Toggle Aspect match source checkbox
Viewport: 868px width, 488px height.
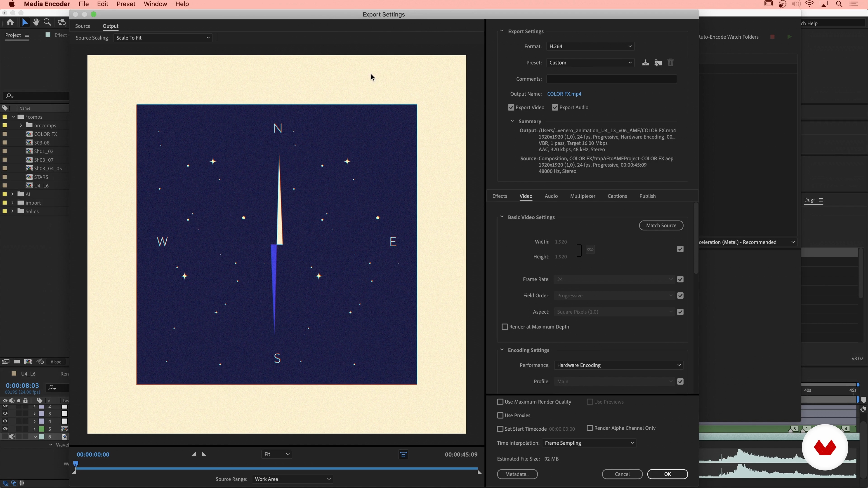pos(680,312)
